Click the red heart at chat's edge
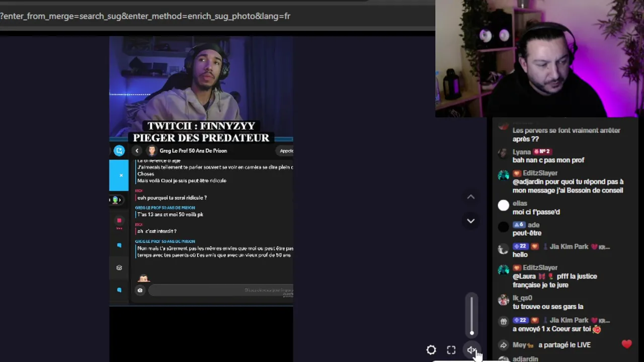This screenshot has width=644, height=362. pos(626,344)
